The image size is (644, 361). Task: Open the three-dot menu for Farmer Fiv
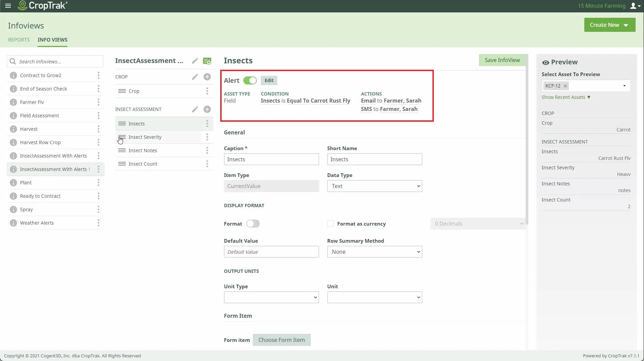99,102
